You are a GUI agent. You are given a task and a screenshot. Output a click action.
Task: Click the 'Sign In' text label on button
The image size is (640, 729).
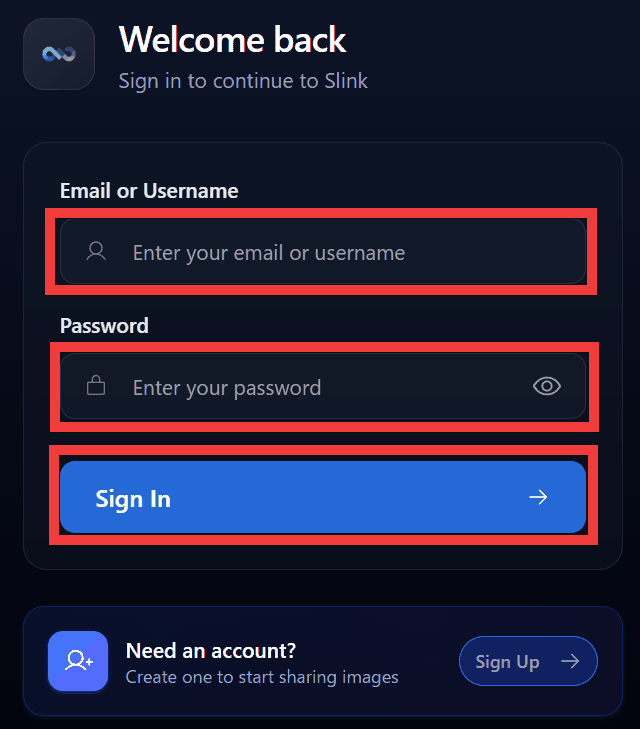pos(133,498)
